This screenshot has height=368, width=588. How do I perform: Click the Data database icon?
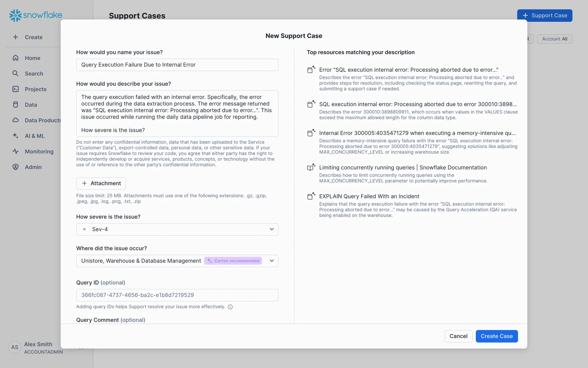pos(16,105)
